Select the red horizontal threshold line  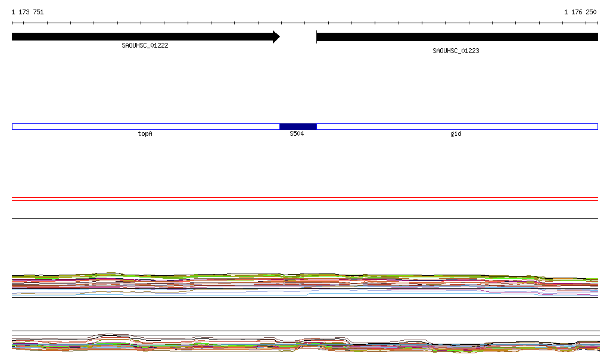pyautogui.click(x=305, y=200)
